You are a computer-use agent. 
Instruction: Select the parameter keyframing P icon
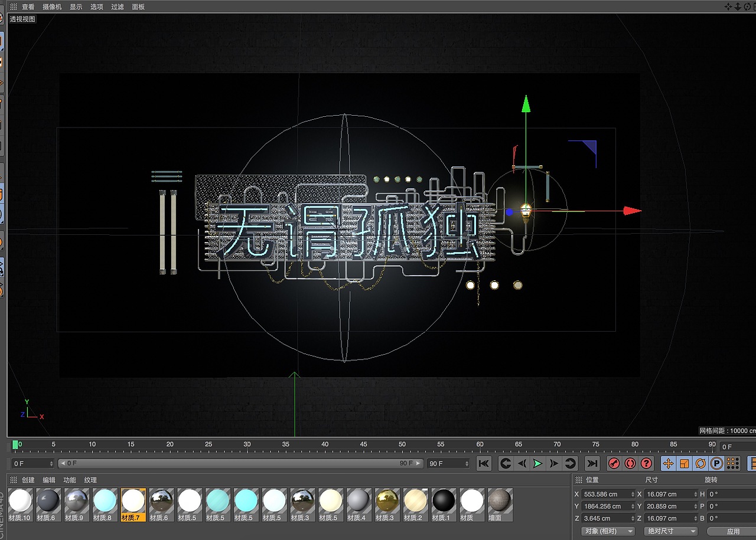click(716, 463)
